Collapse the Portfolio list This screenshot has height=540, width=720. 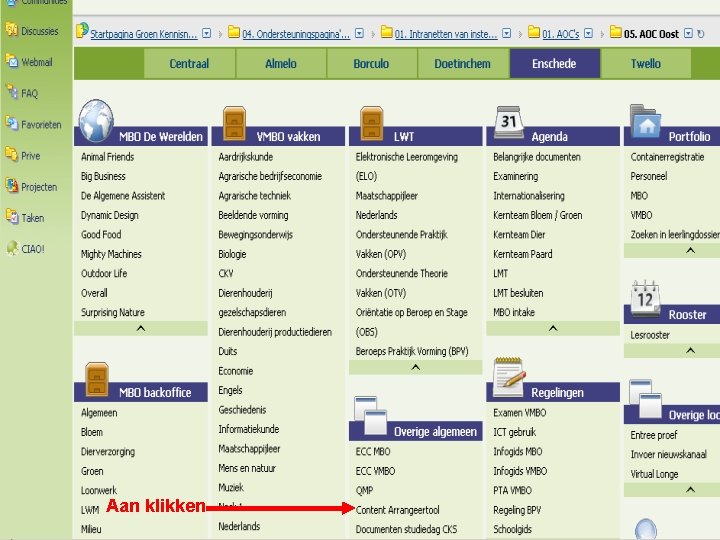coord(690,251)
